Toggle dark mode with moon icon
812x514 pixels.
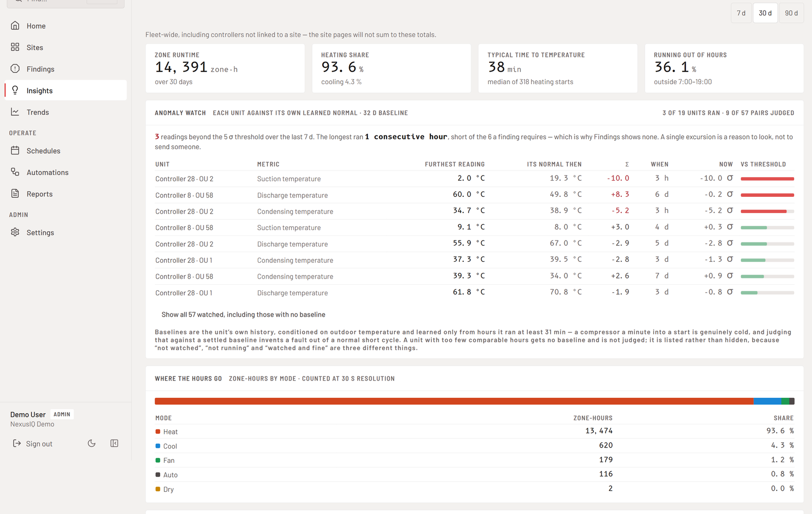click(92, 443)
